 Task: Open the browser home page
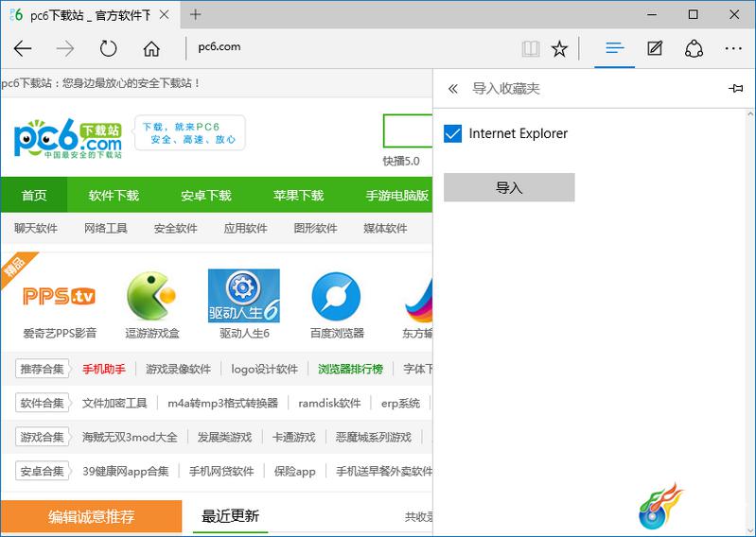coord(151,48)
